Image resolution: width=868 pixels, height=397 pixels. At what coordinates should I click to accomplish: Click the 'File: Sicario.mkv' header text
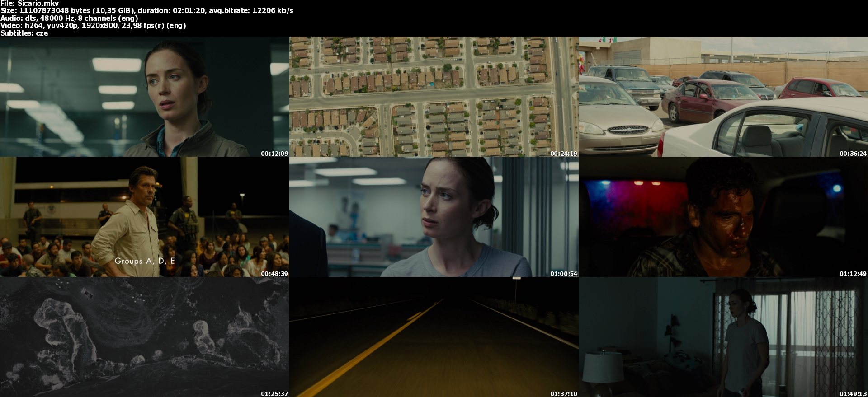29,4
